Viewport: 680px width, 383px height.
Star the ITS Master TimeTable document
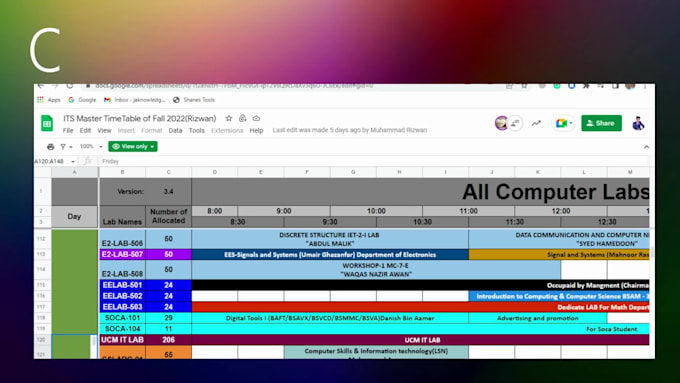pos(229,118)
